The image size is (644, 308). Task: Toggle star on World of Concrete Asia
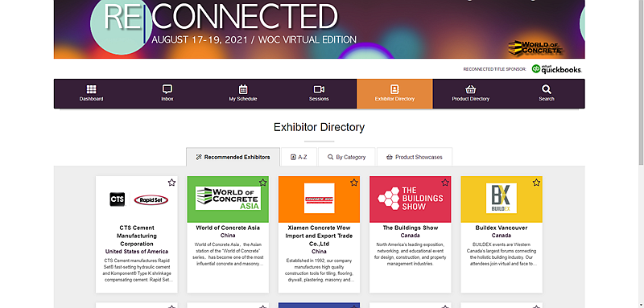tap(263, 183)
